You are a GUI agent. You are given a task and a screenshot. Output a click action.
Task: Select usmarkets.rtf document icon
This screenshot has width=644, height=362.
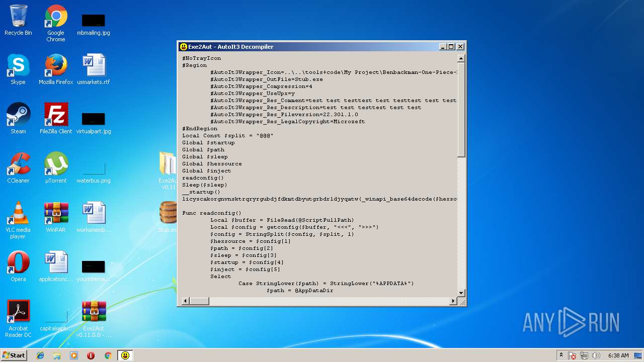click(94, 69)
